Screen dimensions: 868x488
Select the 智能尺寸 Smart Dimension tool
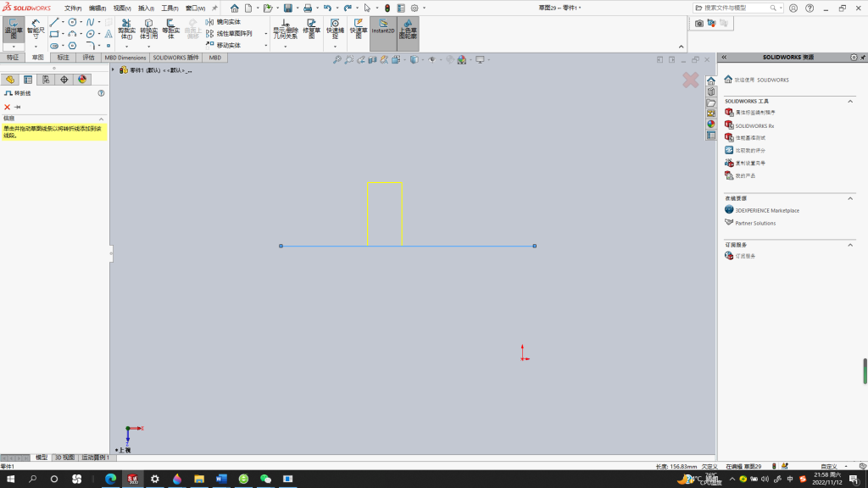(36, 30)
